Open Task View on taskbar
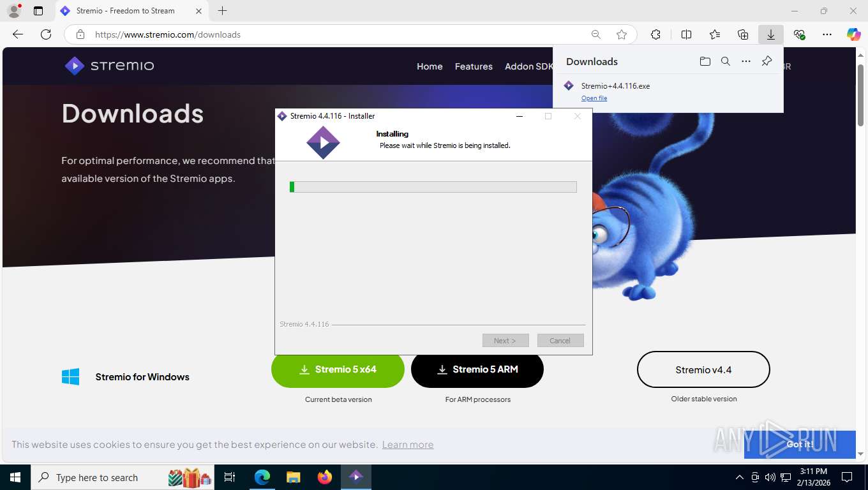868x490 pixels. pos(230,477)
